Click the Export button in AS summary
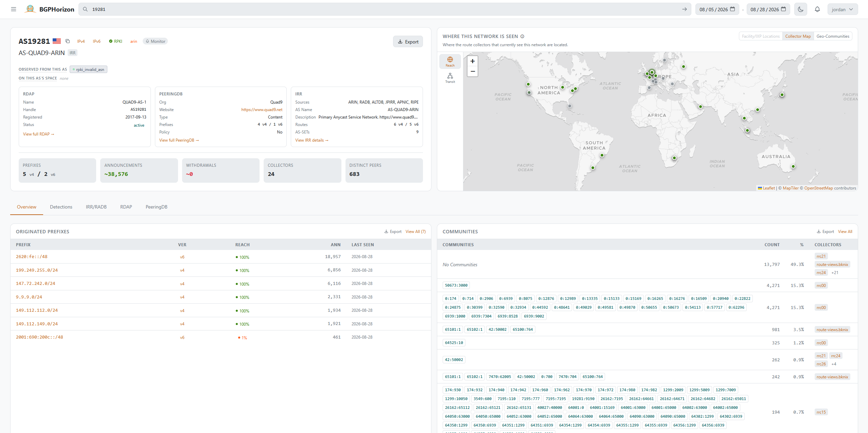The width and height of the screenshot is (868, 433). 408,41
